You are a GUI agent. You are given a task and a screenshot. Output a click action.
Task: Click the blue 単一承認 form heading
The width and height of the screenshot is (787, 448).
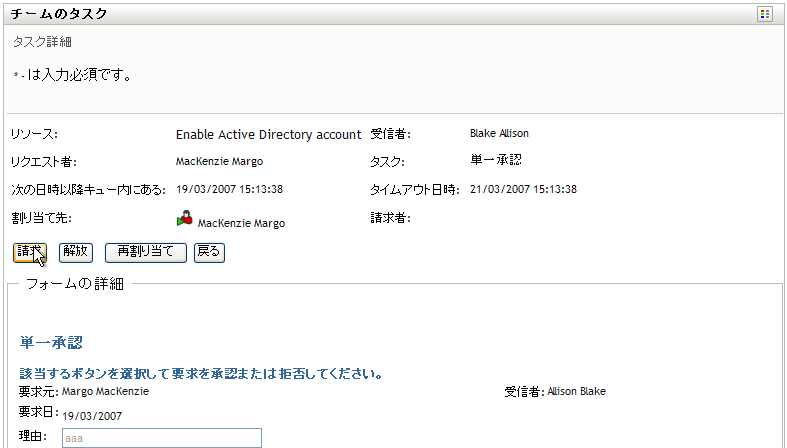point(51,342)
